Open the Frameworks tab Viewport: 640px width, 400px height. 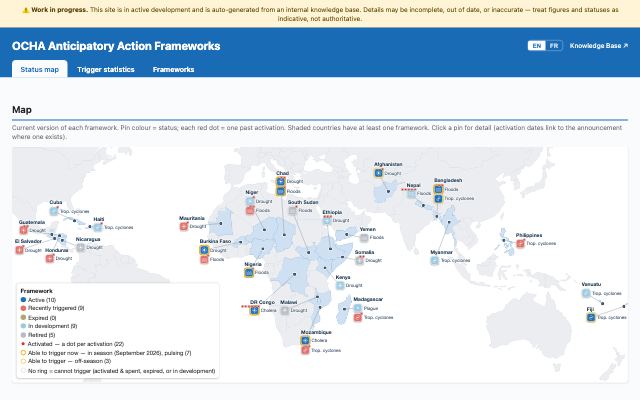tap(173, 69)
